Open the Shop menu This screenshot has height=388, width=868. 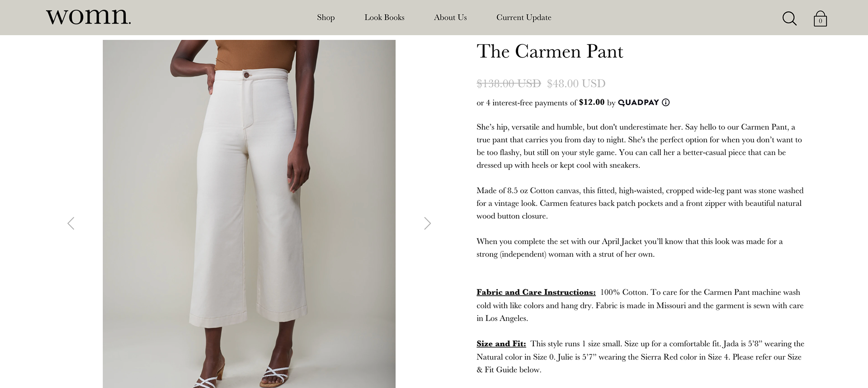point(325,17)
